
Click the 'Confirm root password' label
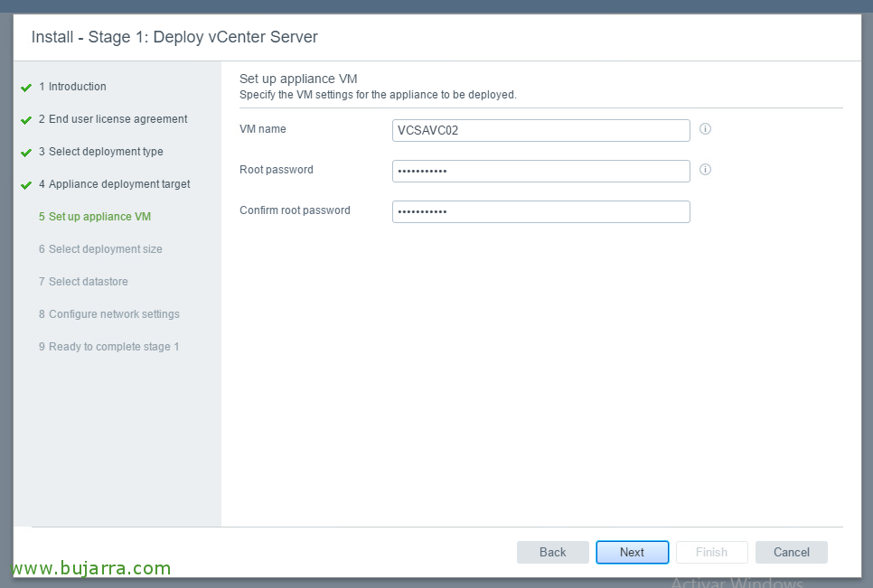(x=296, y=210)
